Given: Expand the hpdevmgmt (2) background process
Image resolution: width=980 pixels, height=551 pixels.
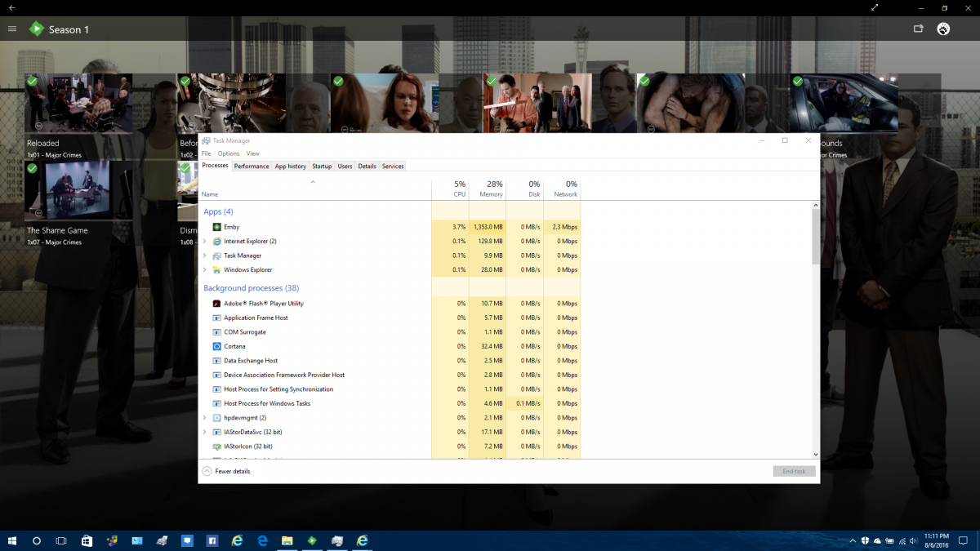Looking at the screenshot, I should (x=205, y=418).
